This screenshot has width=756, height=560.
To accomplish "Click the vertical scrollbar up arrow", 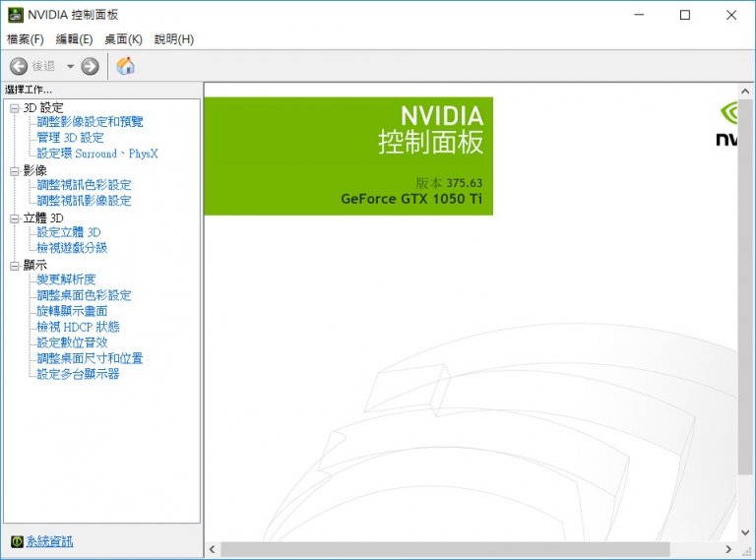I will (x=745, y=92).
